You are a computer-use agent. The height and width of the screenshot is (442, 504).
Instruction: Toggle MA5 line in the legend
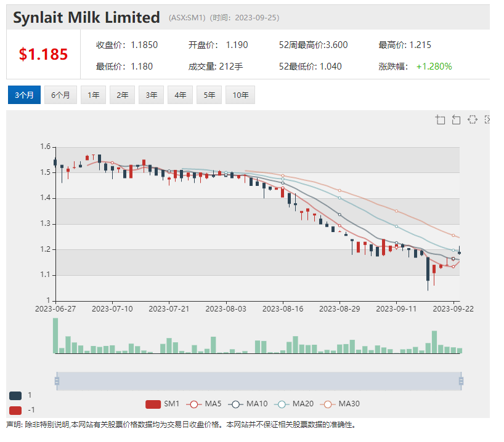204,404
